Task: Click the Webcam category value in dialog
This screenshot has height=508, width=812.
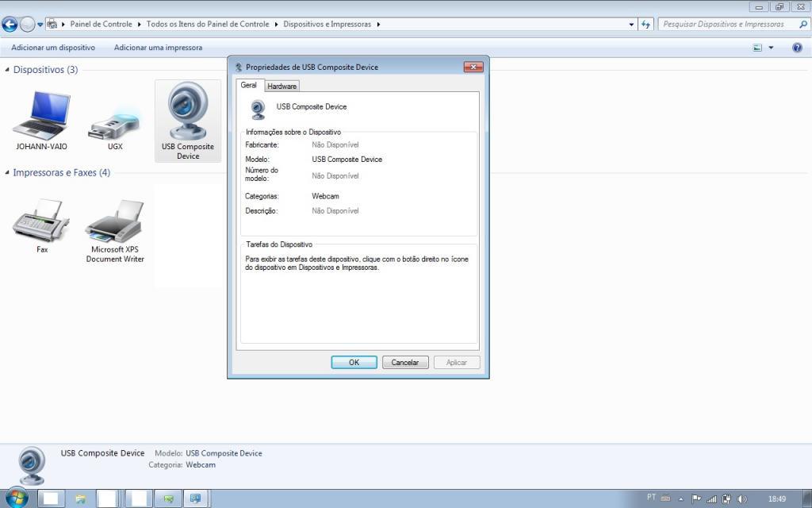Action: coord(325,196)
